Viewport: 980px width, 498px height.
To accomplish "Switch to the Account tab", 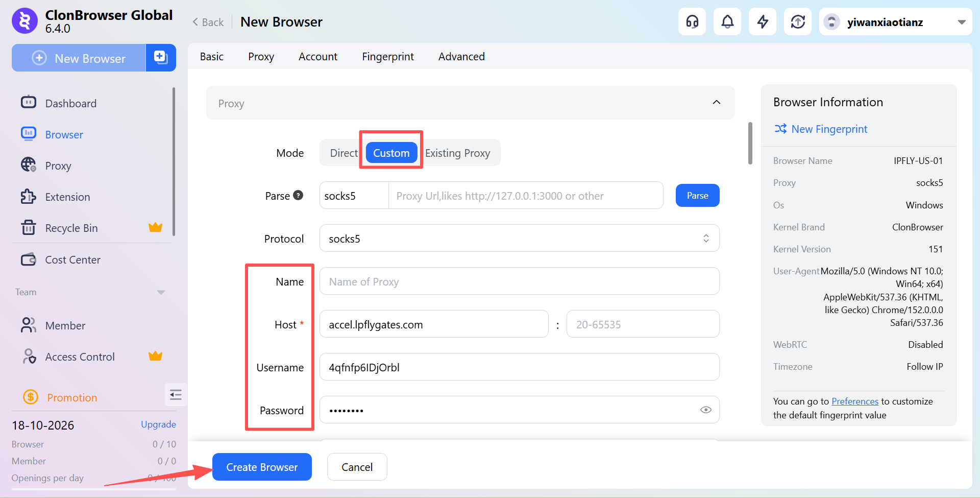I will 318,56.
